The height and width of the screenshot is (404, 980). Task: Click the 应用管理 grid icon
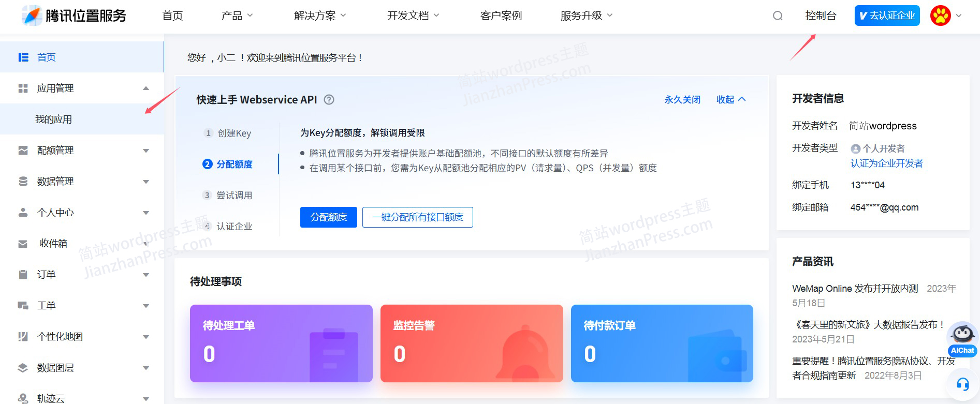coord(23,88)
